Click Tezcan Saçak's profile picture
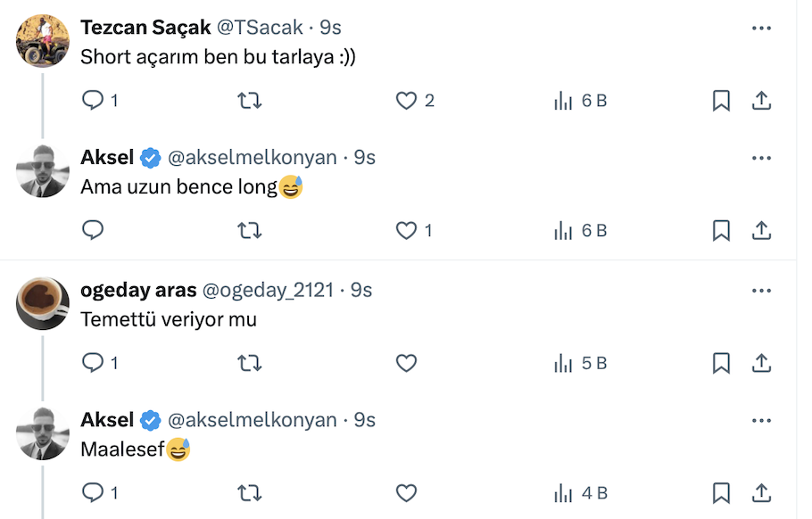 pyautogui.click(x=43, y=40)
